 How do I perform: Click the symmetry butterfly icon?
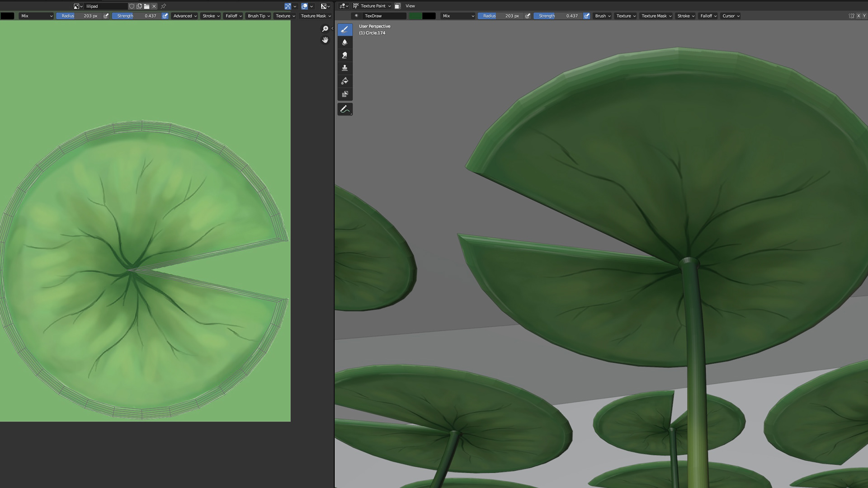coord(851,16)
